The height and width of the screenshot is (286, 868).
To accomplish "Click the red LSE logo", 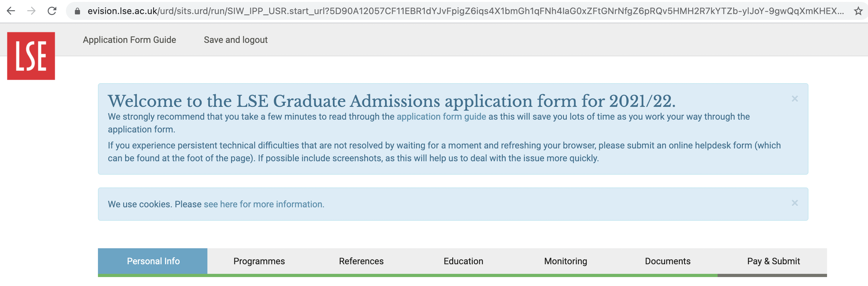I will click(31, 56).
